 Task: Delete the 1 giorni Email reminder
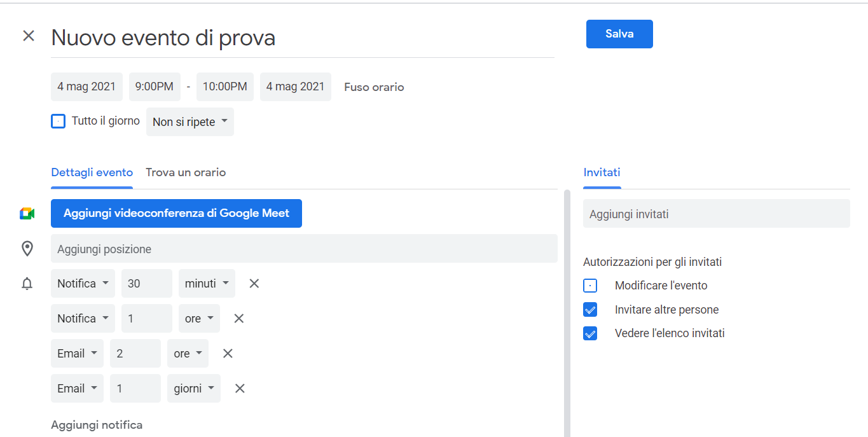pyautogui.click(x=240, y=389)
